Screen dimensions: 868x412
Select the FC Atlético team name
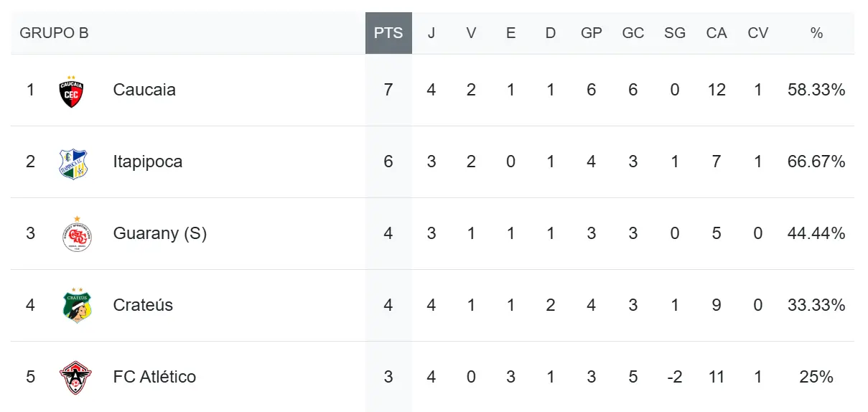[x=154, y=377]
